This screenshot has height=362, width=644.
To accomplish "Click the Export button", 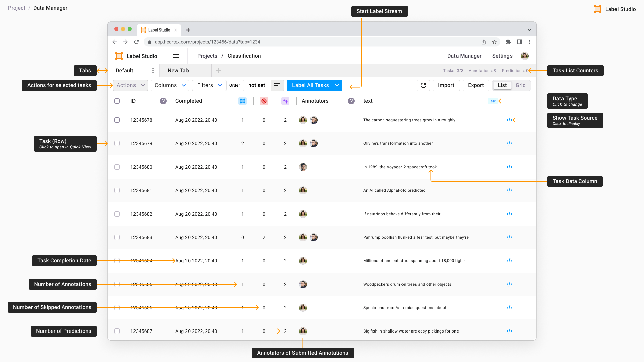I will tap(475, 85).
